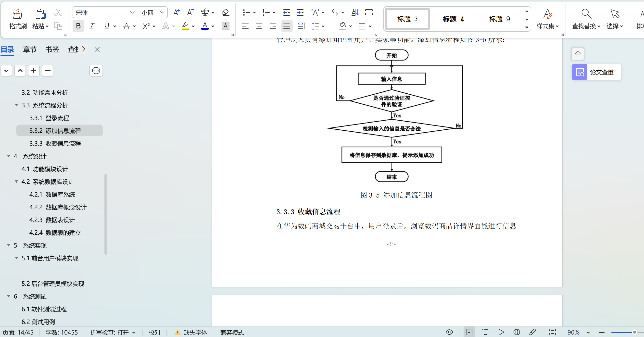The image size is (644, 337).
Task: Click eye protection mode icon in status bar
Action: tap(449, 332)
